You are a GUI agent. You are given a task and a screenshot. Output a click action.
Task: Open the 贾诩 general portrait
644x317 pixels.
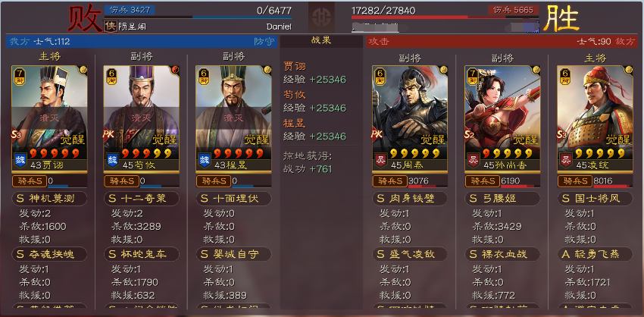[49, 119]
